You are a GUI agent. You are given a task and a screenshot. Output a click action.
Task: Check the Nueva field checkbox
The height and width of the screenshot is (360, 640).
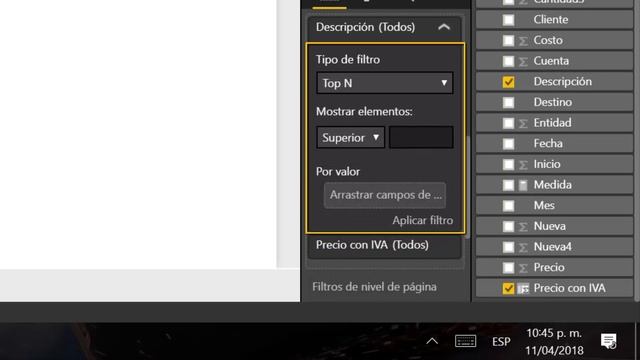[x=508, y=226]
